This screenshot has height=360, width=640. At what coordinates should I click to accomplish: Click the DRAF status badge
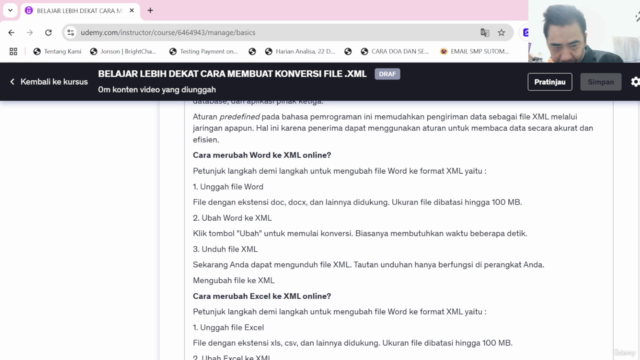click(387, 74)
